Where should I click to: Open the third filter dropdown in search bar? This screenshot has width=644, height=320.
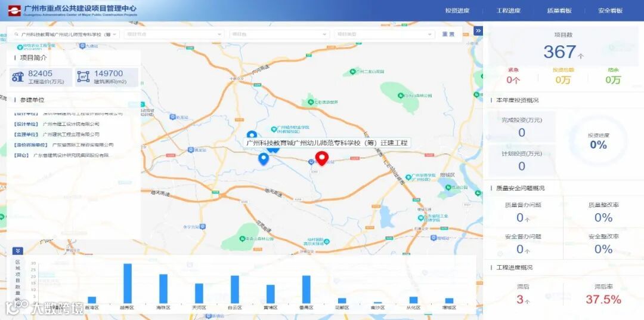pyautogui.click(x=279, y=35)
